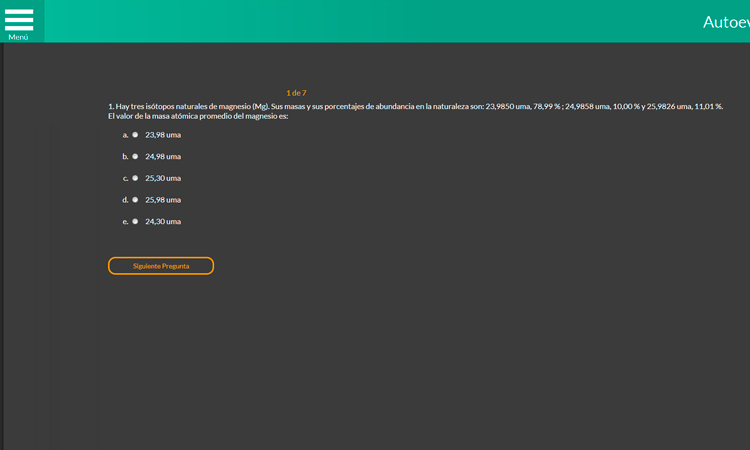Open the hamburger menu icon

tap(19, 18)
